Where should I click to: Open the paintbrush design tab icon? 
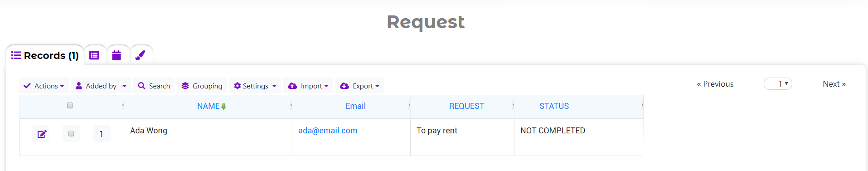tap(140, 55)
